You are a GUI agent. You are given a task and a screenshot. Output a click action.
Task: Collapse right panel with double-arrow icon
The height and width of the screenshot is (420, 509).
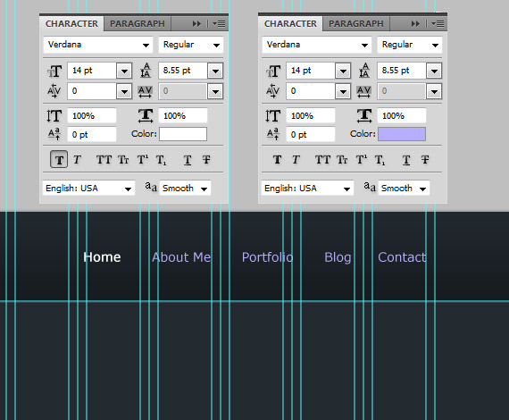coord(415,24)
